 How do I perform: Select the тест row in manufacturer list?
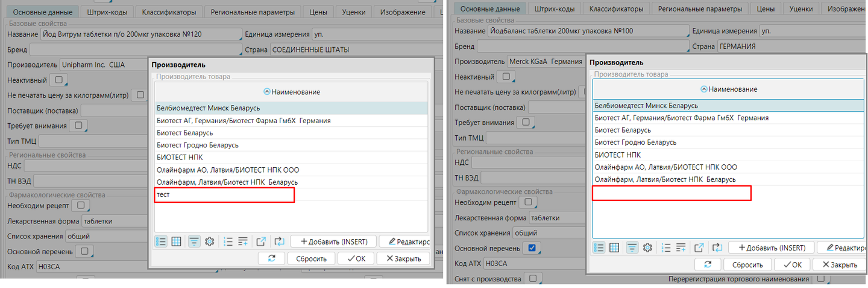pyautogui.click(x=224, y=194)
